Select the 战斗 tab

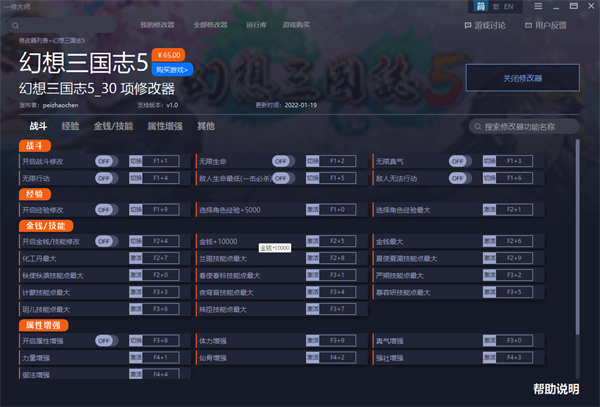38,126
